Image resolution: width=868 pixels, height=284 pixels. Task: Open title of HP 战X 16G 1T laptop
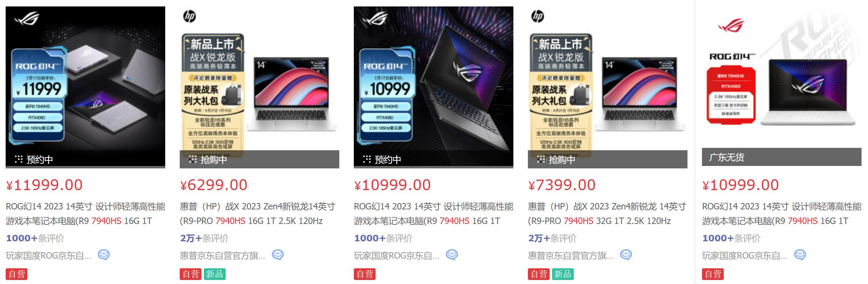257,214
